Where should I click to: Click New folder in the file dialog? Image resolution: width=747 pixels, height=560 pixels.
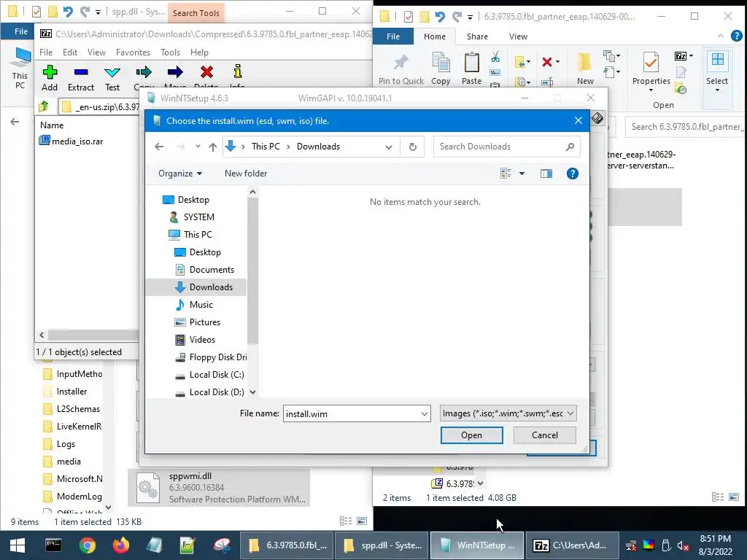(246, 174)
